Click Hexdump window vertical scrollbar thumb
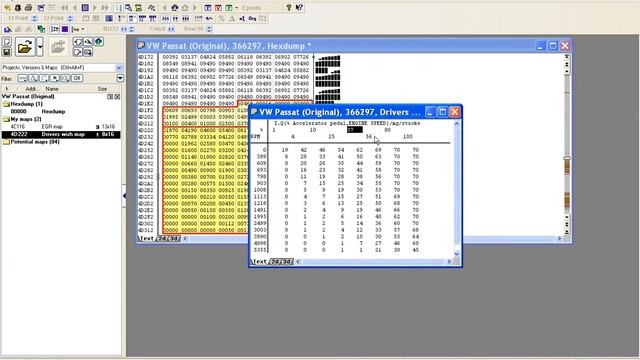The height and width of the screenshot is (360, 640). [567, 158]
